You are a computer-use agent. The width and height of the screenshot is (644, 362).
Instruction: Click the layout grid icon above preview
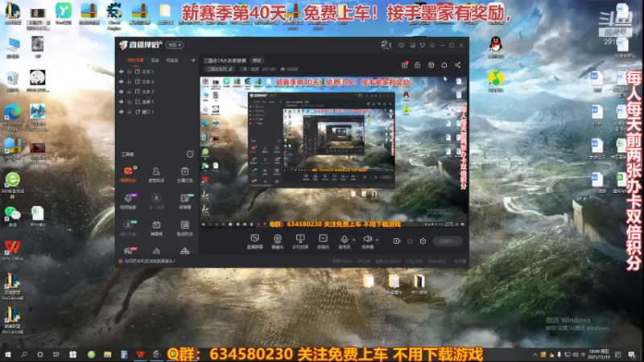(431, 65)
